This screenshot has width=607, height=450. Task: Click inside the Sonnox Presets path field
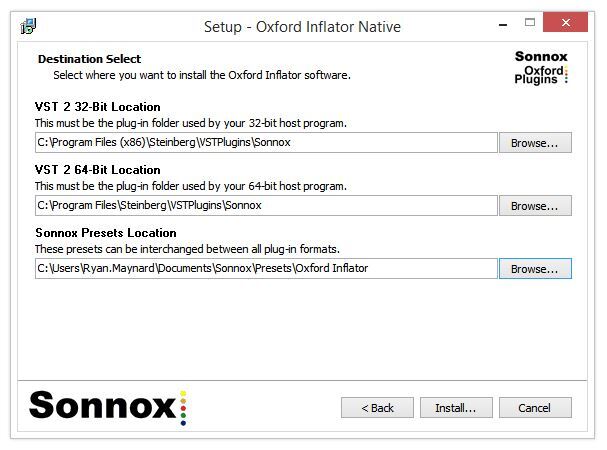(x=266, y=268)
